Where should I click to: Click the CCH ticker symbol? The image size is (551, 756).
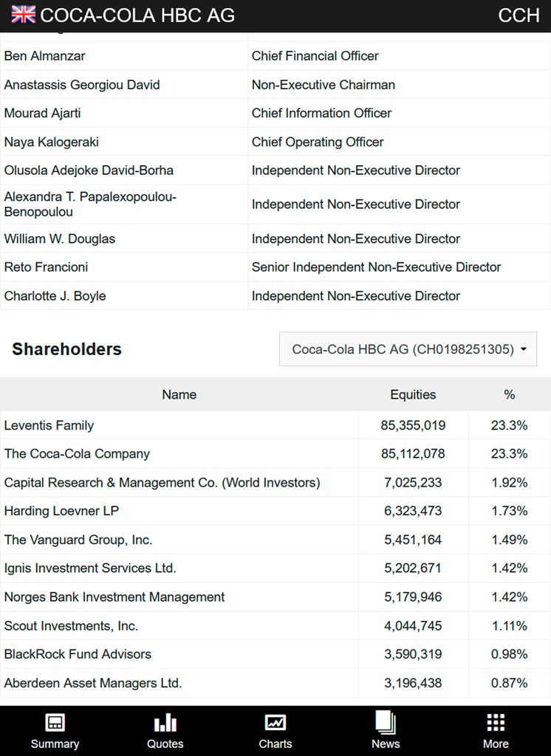519,16
